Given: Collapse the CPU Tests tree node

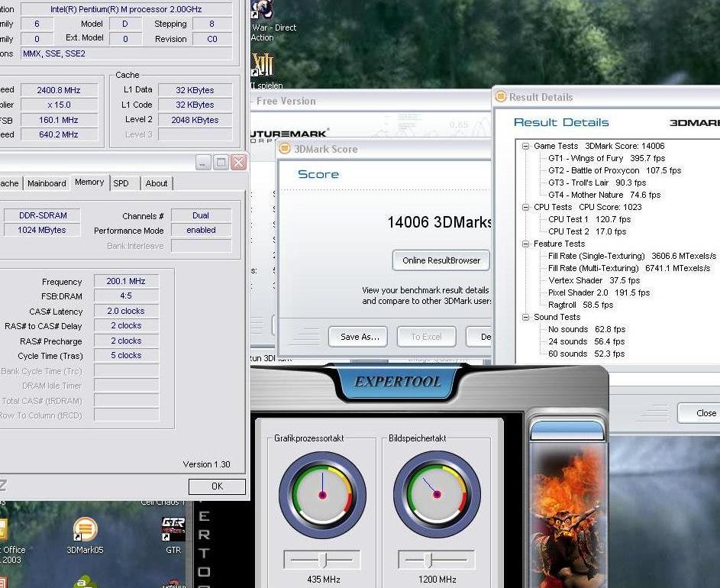Looking at the screenshot, I should coord(525,207).
